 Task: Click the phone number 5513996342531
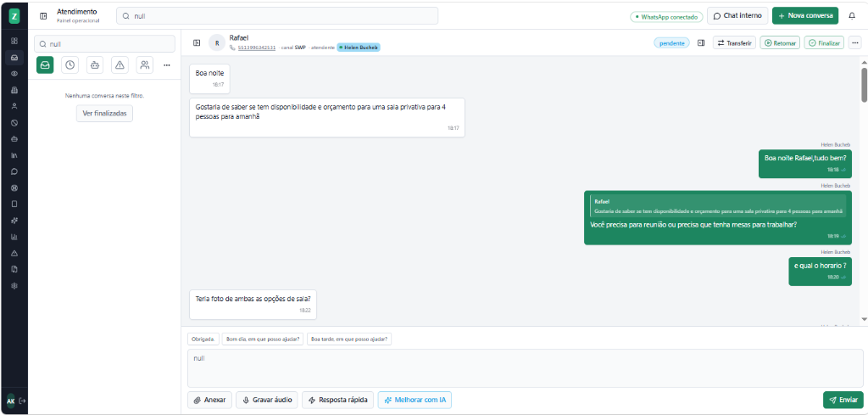[x=257, y=48]
